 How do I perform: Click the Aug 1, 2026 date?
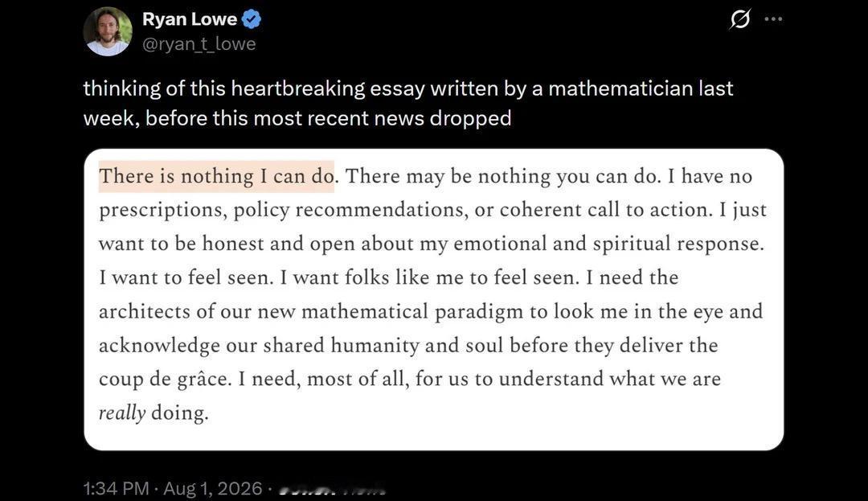(212, 488)
